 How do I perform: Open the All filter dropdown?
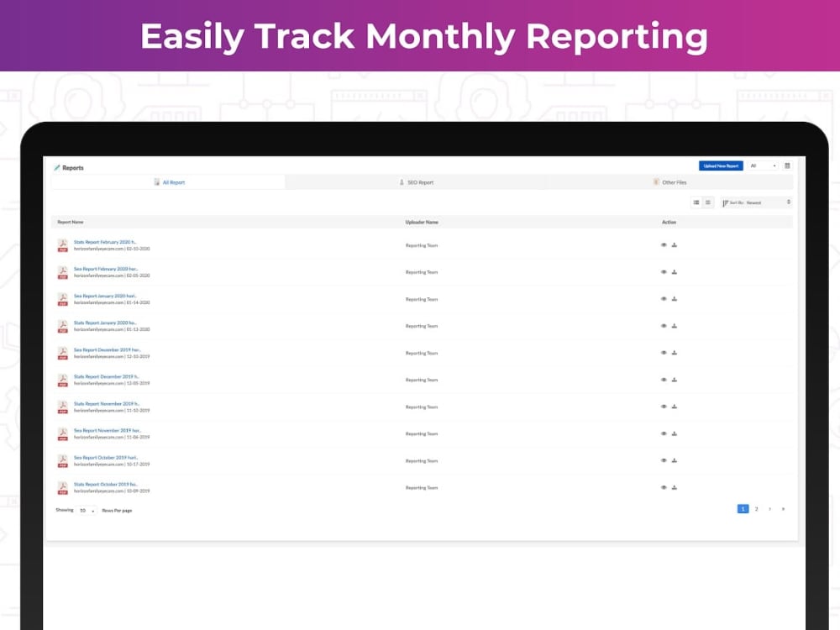[x=763, y=166]
